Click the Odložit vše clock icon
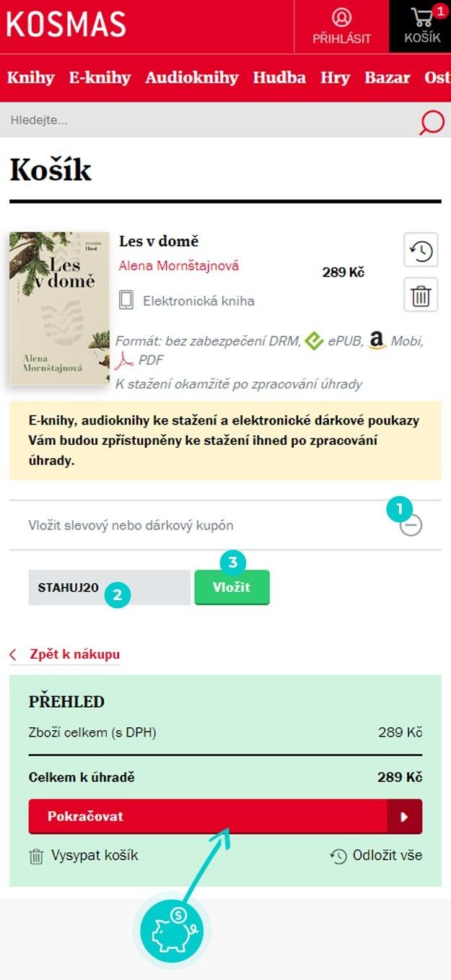 [338, 857]
